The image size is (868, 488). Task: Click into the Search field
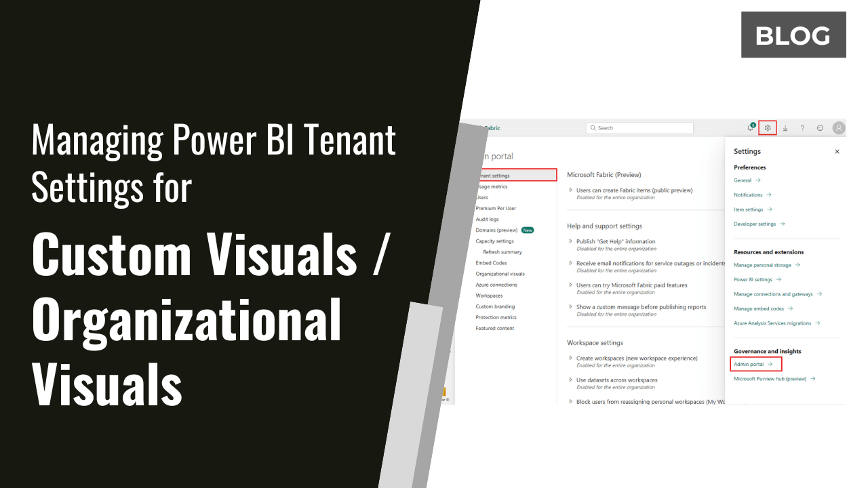[x=639, y=127]
